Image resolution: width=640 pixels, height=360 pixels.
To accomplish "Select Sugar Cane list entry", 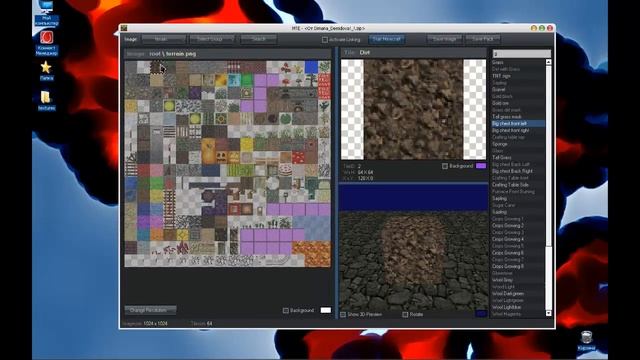I will (x=518, y=205).
